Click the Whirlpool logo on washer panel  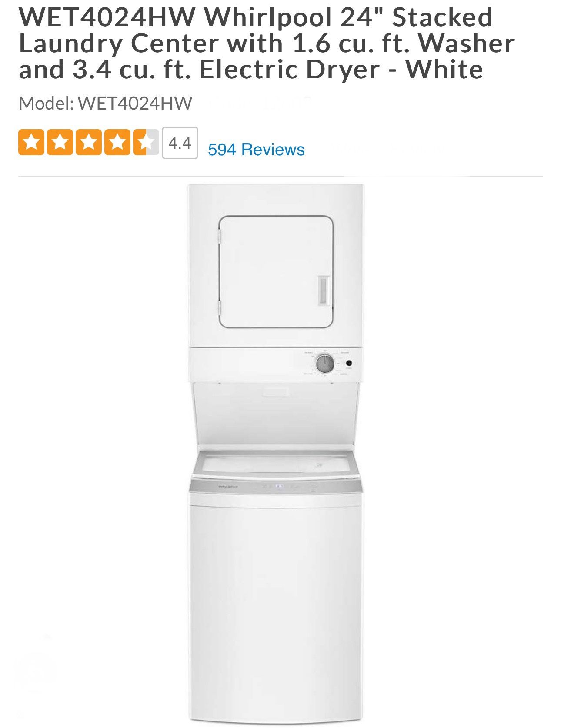click(x=229, y=487)
